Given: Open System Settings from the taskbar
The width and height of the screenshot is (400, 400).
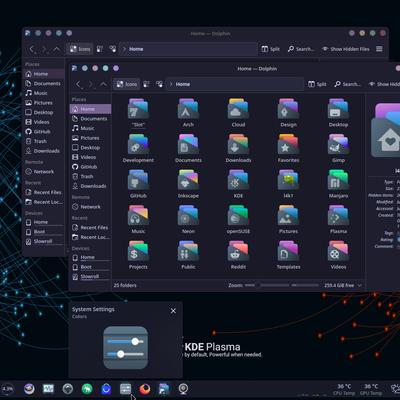Looking at the screenshot, I should pyautogui.click(x=126, y=389).
